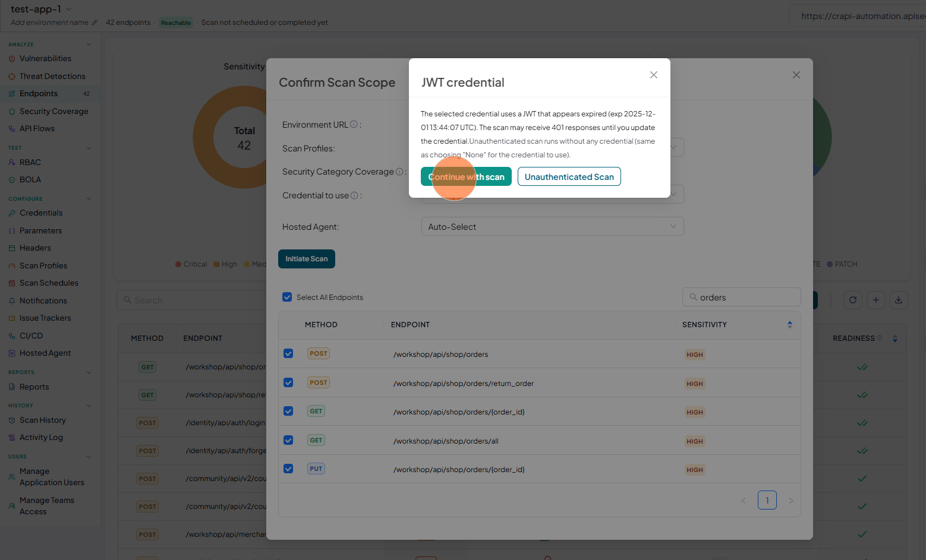Click the refresh icon button
Screen dimensions: 926x560
853,300
